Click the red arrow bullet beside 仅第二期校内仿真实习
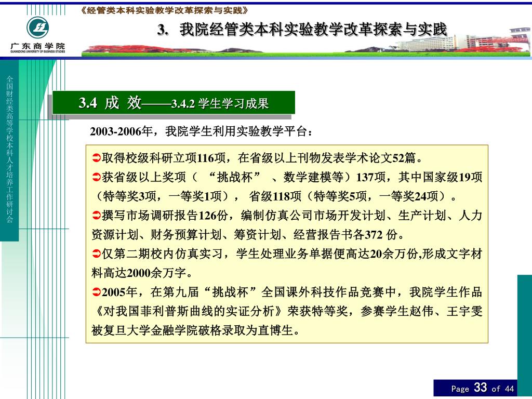532x399 pixels. click(96, 254)
